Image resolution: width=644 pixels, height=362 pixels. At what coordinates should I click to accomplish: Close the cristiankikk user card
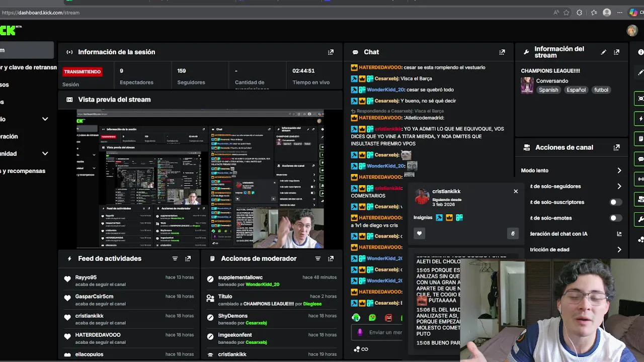[x=516, y=191]
